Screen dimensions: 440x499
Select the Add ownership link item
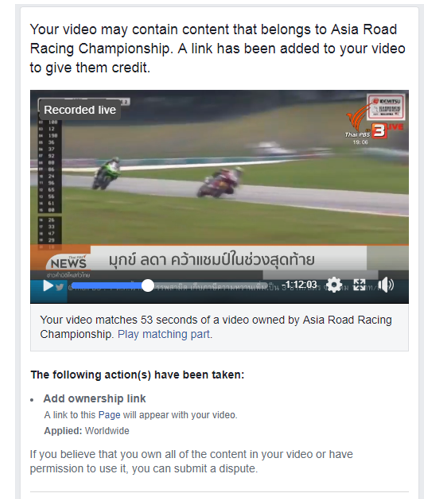[x=94, y=399]
